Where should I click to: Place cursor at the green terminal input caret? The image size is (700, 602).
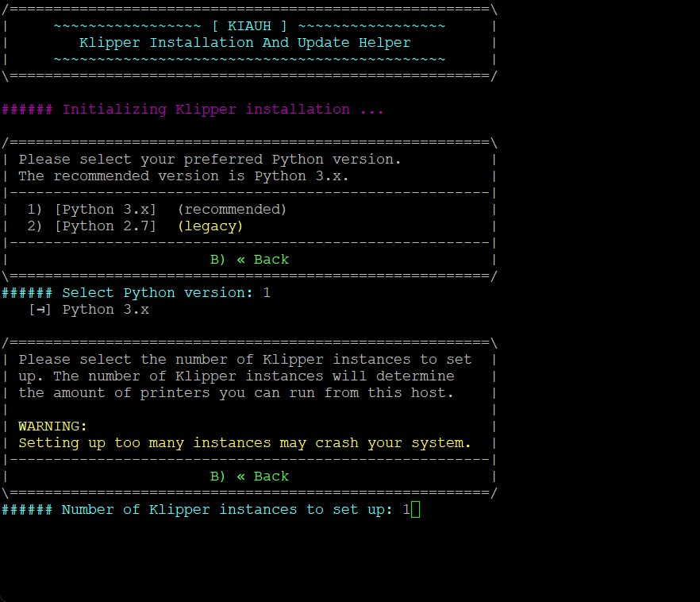(x=415, y=510)
